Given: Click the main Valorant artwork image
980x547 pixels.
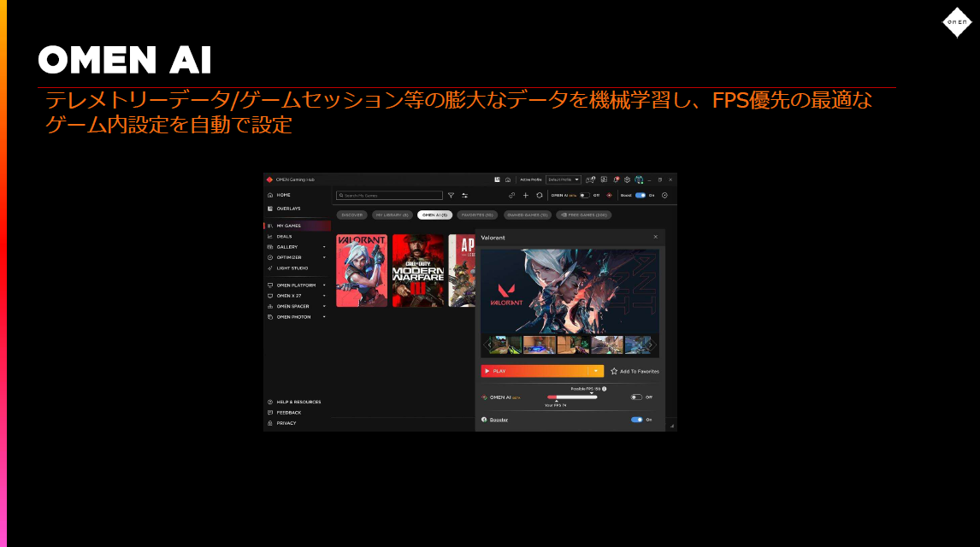Looking at the screenshot, I should (570, 291).
